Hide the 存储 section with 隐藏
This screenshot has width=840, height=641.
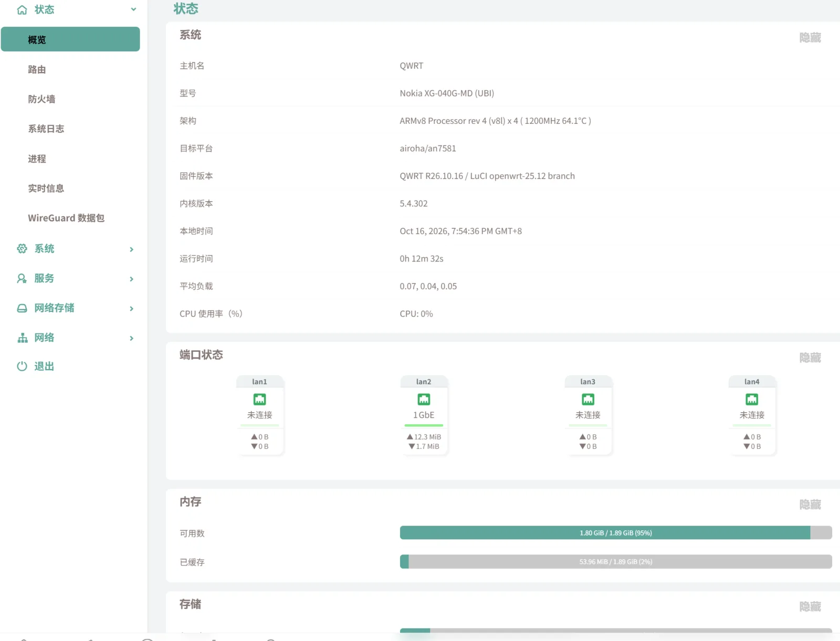point(810,607)
